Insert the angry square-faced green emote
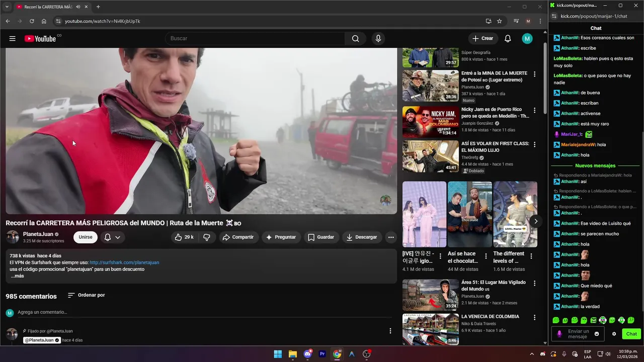 pos(593,320)
